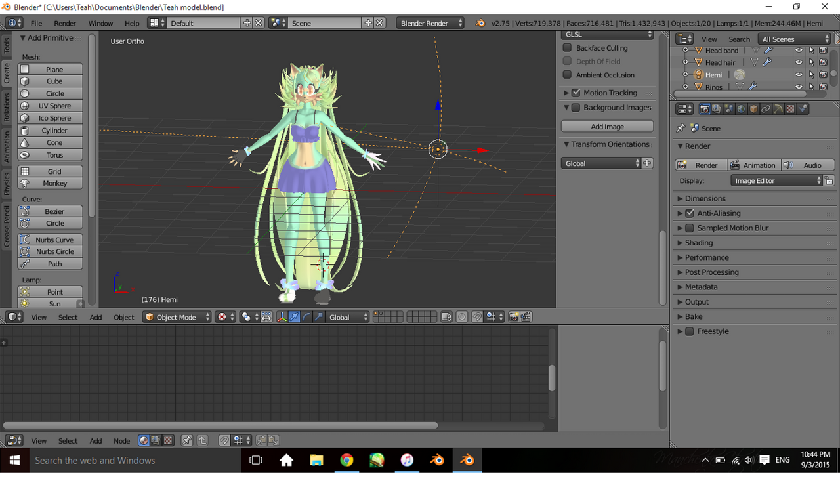Open the Object Mode dropdown
The width and height of the screenshot is (840, 504).
point(177,317)
